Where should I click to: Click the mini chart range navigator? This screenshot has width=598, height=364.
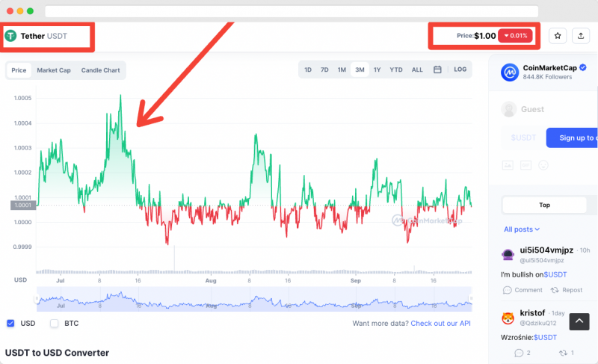click(x=254, y=299)
